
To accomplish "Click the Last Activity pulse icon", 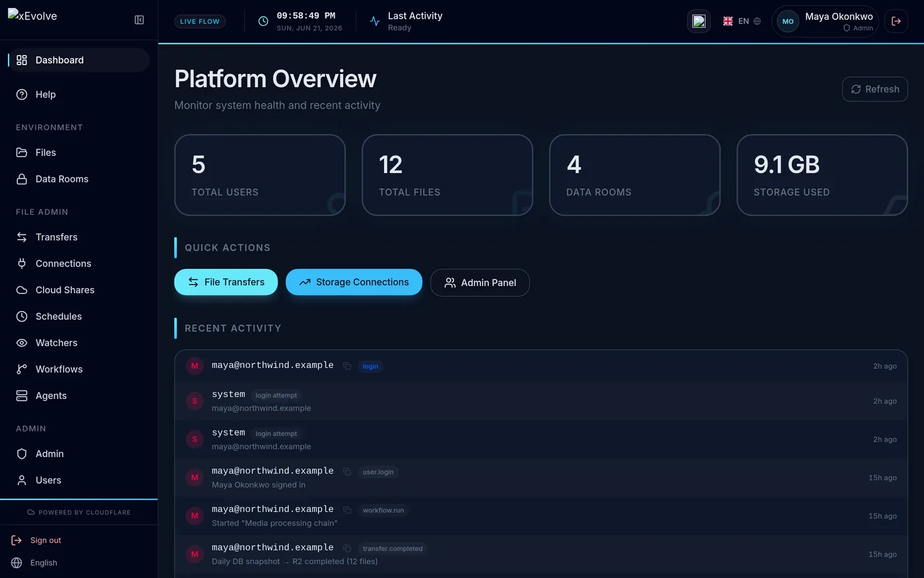I will (375, 21).
